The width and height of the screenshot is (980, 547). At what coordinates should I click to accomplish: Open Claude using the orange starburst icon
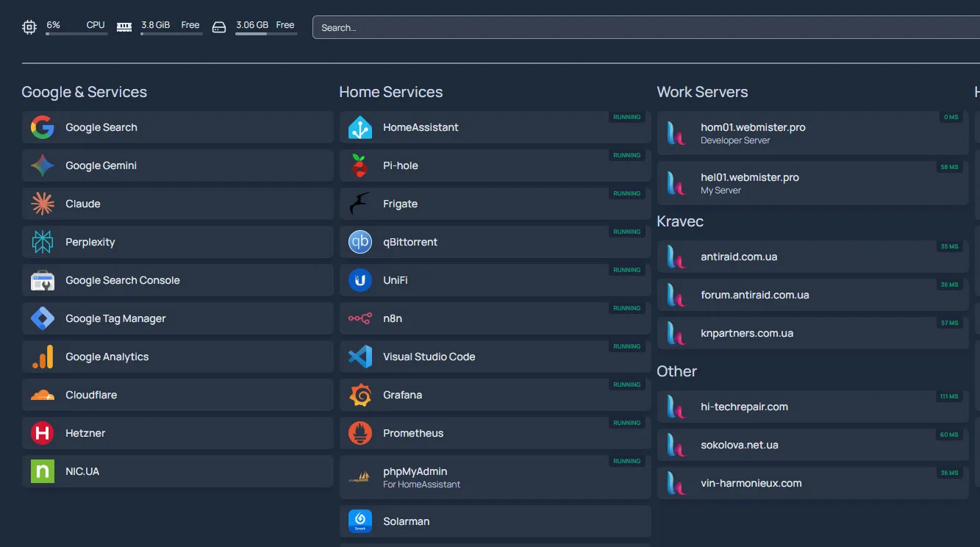43,204
